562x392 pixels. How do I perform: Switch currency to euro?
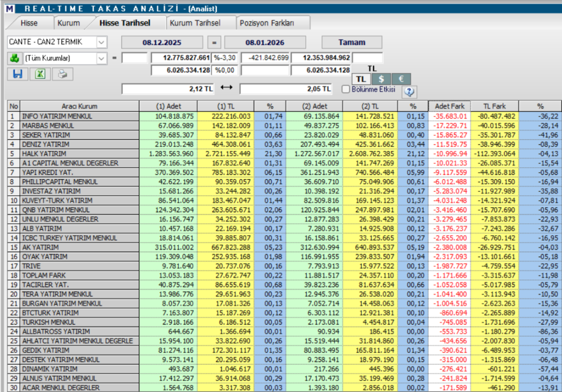coord(401,79)
